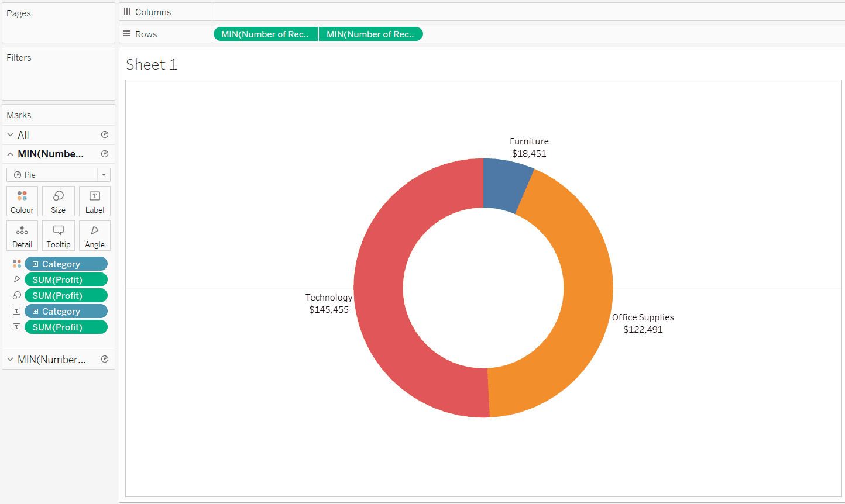This screenshot has width=845, height=504.
Task: Select the second MIN(Number of Rec.. pill in Rows
Action: [x=370, y=34]
